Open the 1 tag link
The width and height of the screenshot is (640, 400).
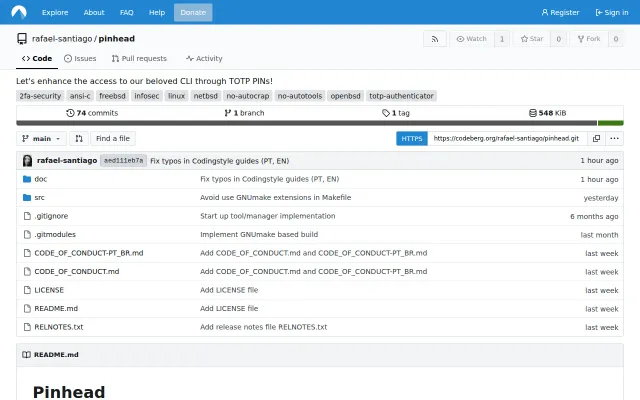(x=396, y=113)
